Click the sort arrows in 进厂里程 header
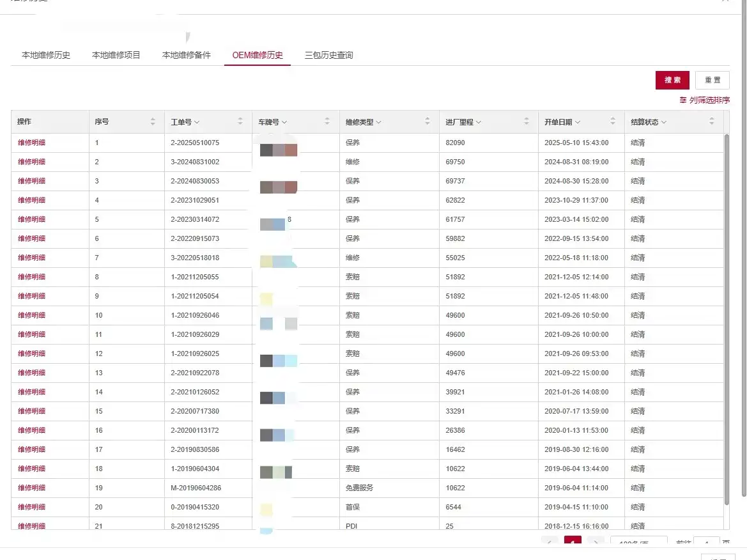 tap(526, 121)
